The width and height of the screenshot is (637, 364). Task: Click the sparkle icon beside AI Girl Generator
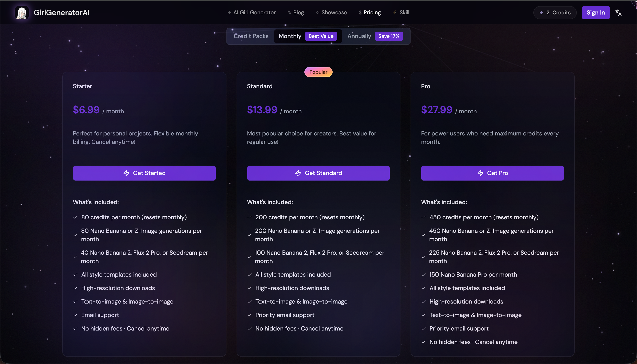pos(229,12)
